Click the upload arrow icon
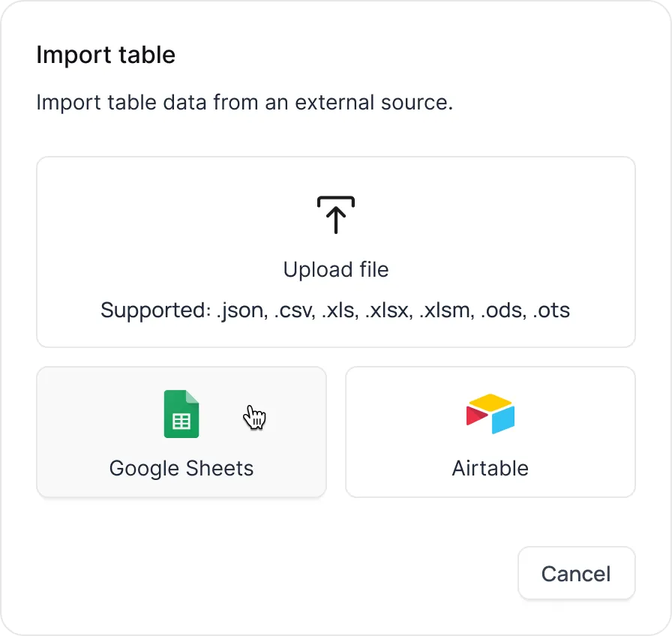The width and height of the screenshot is (672, 636). point(335,215)
